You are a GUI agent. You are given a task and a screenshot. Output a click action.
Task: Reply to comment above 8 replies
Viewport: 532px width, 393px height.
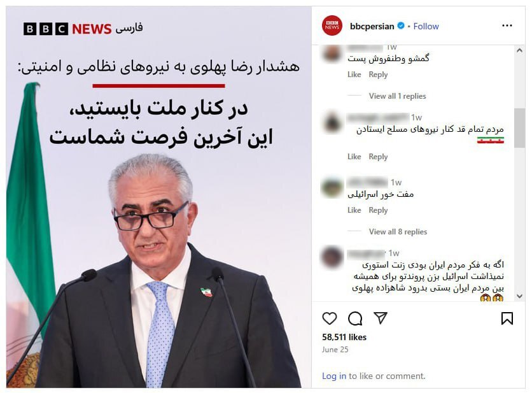click(x=378, y=210)
